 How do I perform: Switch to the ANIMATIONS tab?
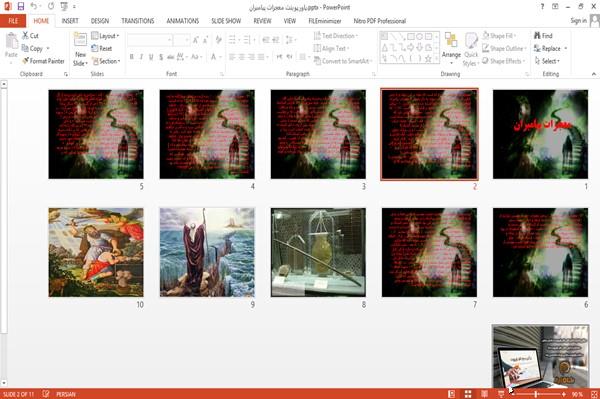(x=183, y=21)
